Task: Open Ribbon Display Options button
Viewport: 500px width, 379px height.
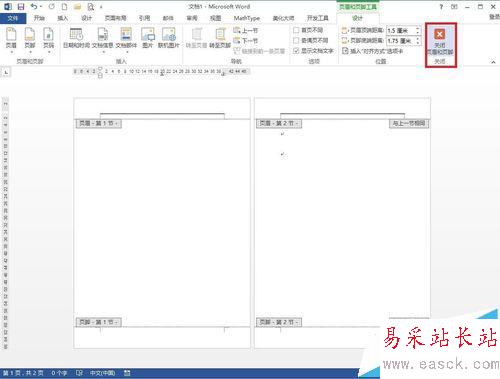Action: pos(454,6)
